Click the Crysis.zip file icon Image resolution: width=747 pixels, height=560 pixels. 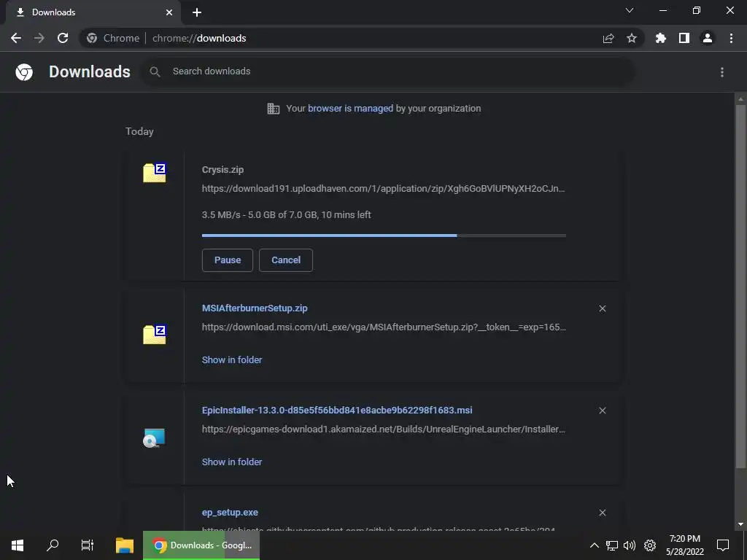click(155, 172)
